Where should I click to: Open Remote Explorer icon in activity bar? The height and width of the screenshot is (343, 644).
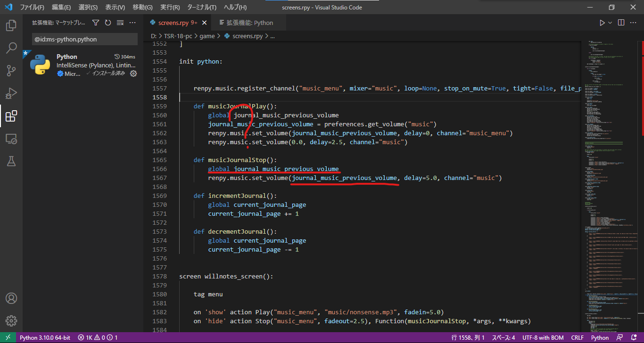point(11,139)
